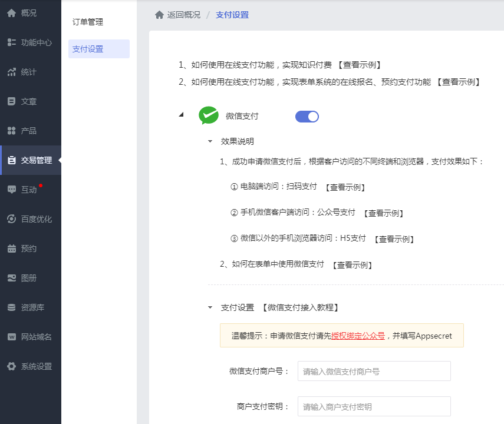Click 支付设置 breadcrumb text
Viewport: 504px width, 424px height.
tap(232, 15)
